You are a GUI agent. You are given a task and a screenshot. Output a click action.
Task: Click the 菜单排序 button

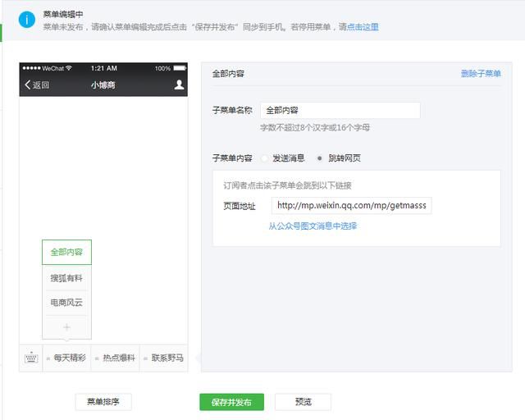(x=103, y=402)
